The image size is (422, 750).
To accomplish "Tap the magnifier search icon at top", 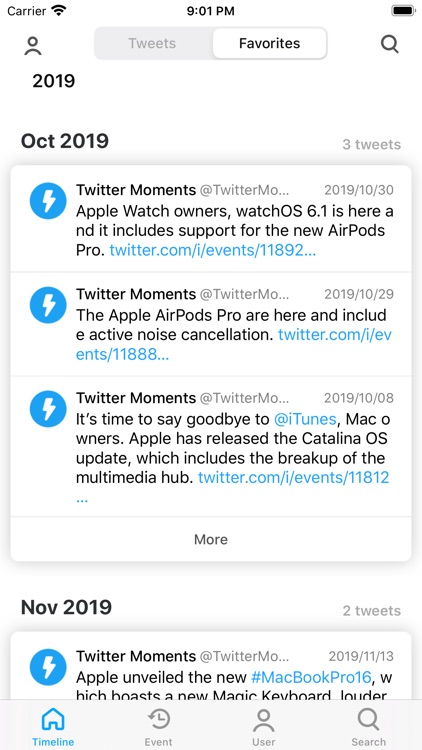I will pyautogui.click(x=389, y=44).
